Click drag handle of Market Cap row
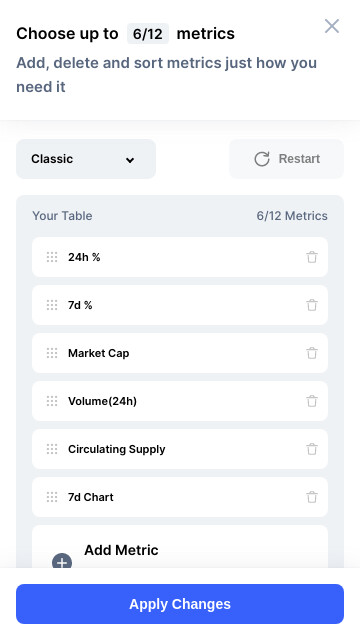Image resolution: width=360 pixels, height=640 pixels. point(52,353)
